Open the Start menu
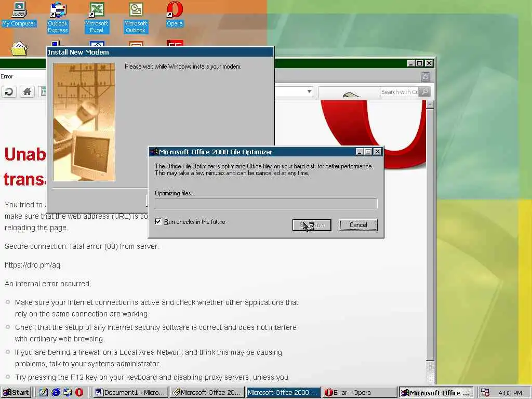Image resolution: width=532 pixels, height=399 pixels. click(x=16, y=393)
